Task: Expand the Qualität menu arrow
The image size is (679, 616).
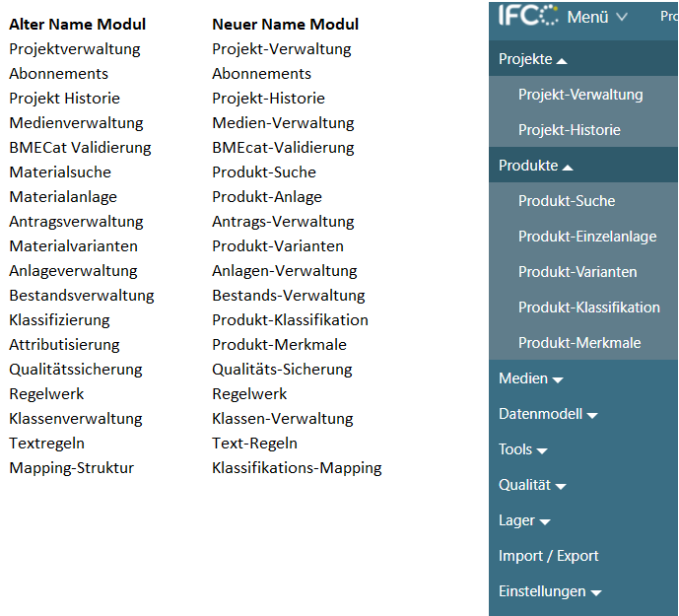Action: pos(561,487)
